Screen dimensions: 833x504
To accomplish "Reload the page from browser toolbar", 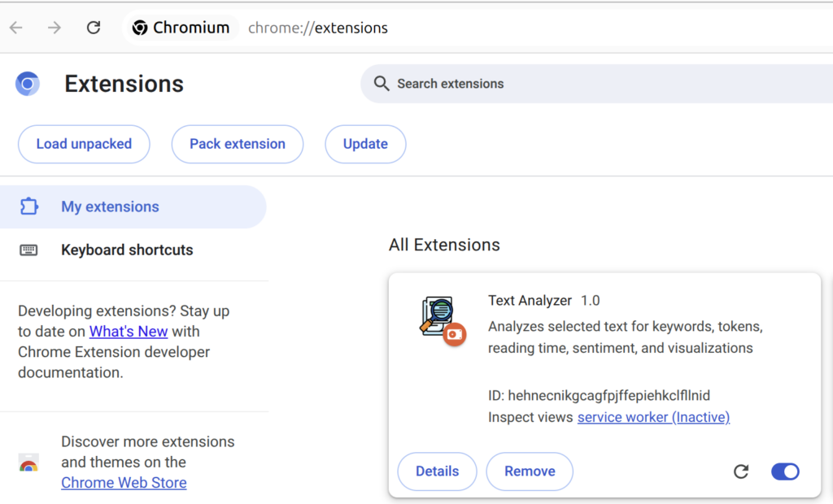I will point(94,28).
